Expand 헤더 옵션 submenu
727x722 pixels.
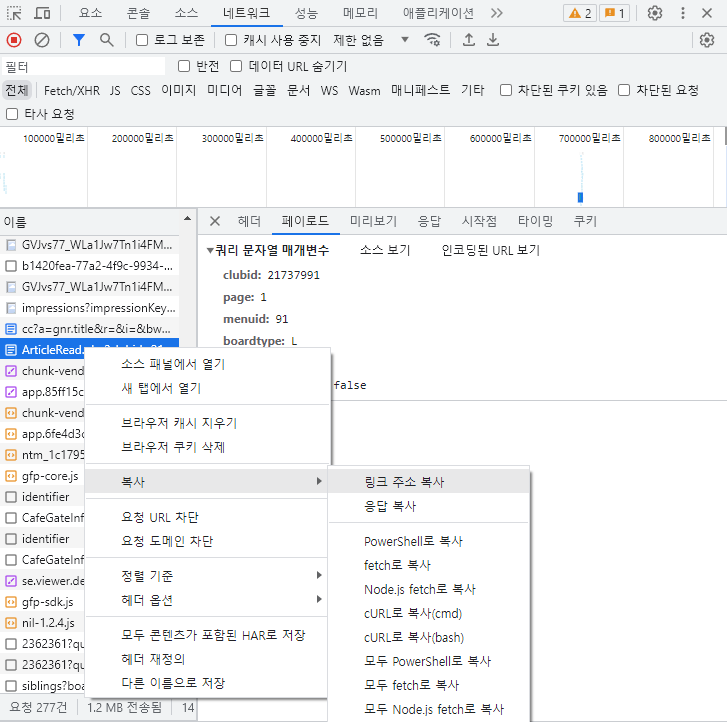coord(207,600)
